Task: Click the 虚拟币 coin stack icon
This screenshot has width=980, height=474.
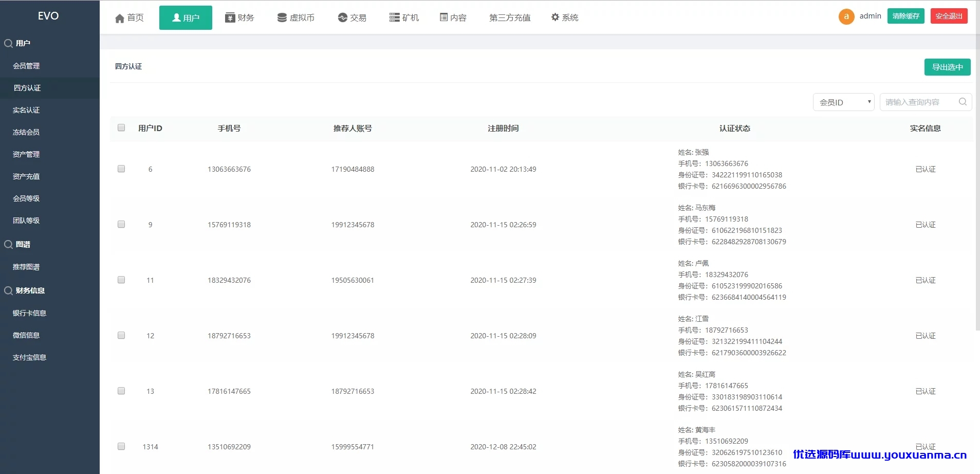Action: click(282, 17)
